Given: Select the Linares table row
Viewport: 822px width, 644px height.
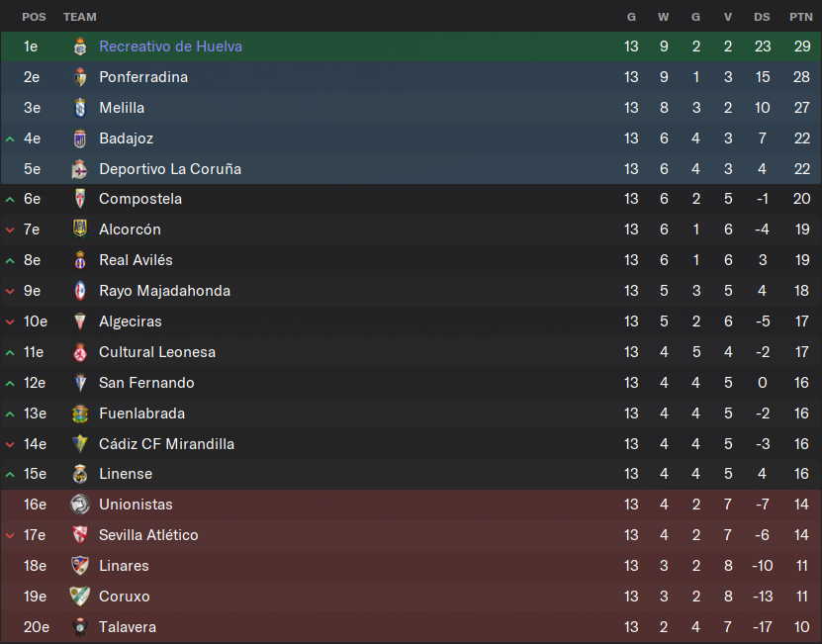Looking at the screenshot, I should click(411, 565).
